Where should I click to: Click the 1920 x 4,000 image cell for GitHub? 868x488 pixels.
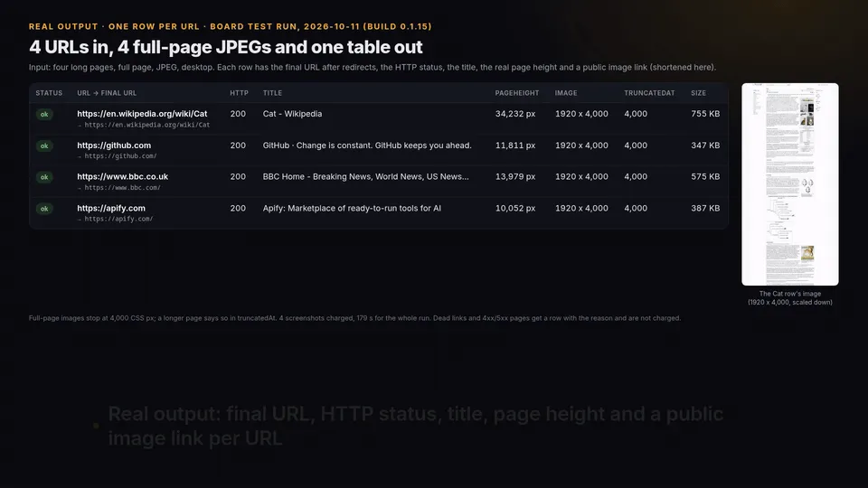click(x=581, y=145)
